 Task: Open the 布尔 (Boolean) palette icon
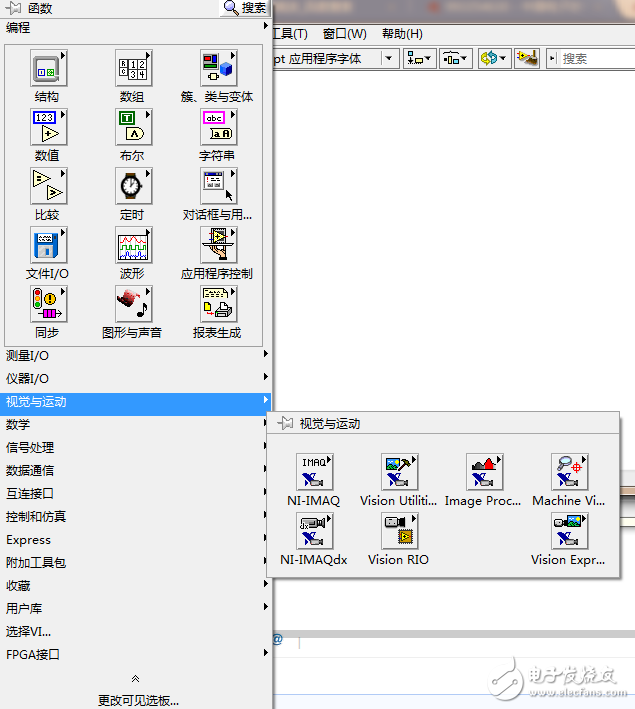coord(133,127)
